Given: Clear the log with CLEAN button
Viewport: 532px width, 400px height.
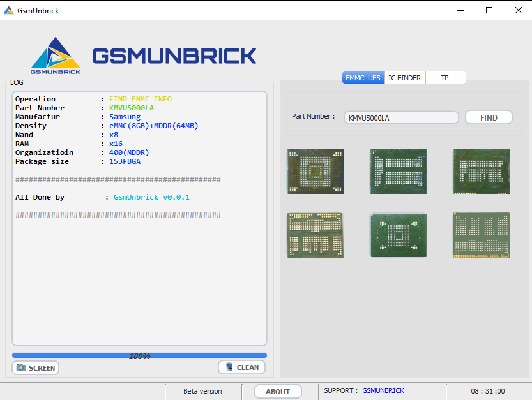Looking at the screenshot, I should tap(241, 367).
